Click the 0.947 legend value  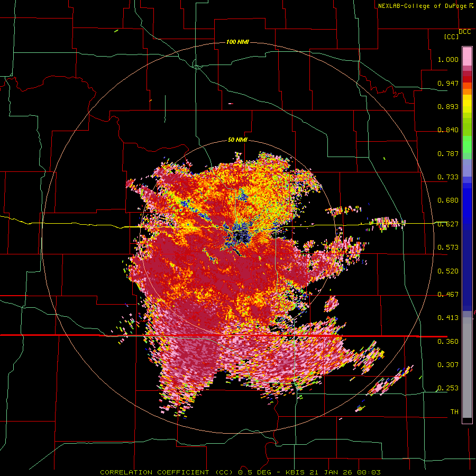click(448, 83)
